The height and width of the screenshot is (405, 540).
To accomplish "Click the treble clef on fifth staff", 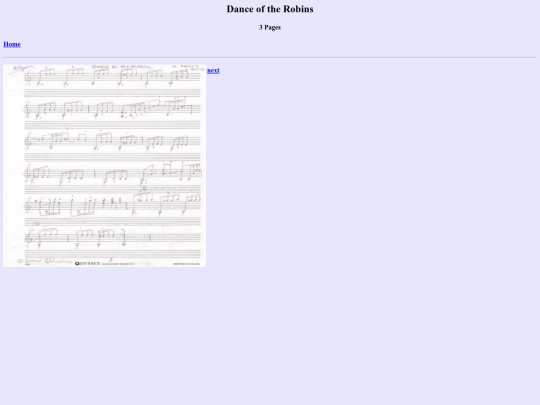I will 28,206.
